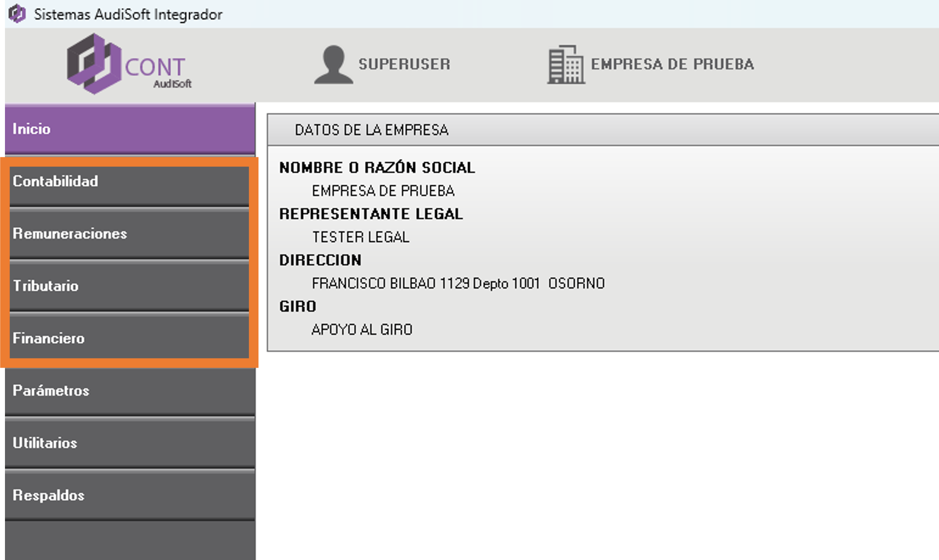Open Parámetros settings menu
Screen dimensions: 939x560
pyautogui.click(x=130, y=391)
